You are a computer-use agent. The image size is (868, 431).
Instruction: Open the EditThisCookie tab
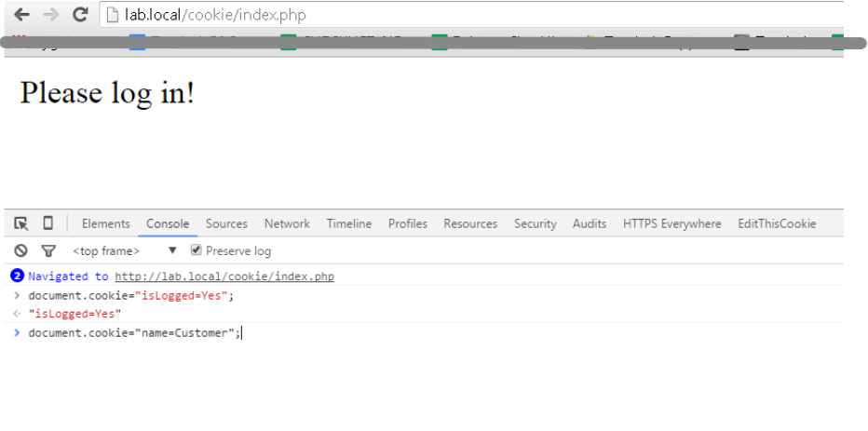pyautogui.click(x=777, y=223)
